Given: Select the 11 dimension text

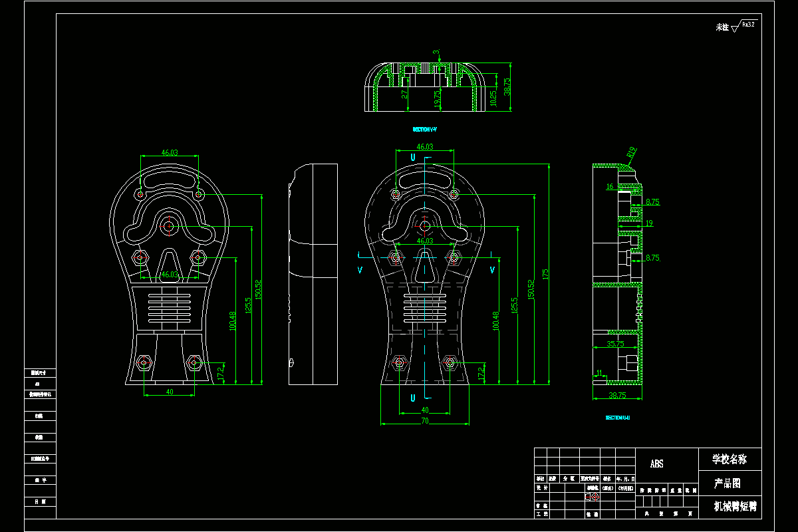Looking at the screenshot, I should [599, 372].
